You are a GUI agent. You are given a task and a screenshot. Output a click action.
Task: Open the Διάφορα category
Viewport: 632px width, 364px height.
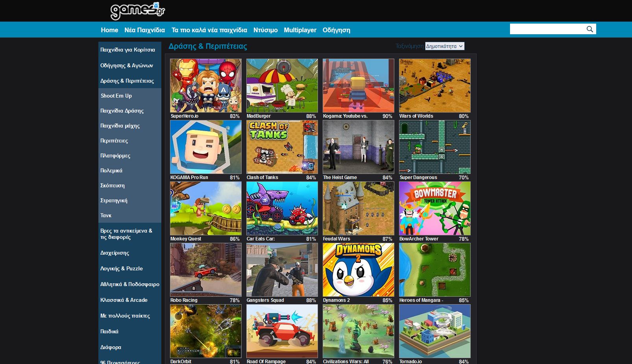point(130,347)
